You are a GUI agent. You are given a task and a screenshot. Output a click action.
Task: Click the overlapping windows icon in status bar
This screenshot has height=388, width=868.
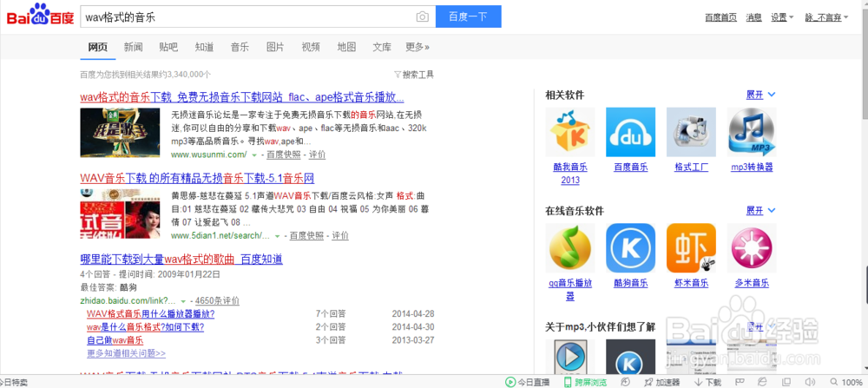(x=786, y=382)
